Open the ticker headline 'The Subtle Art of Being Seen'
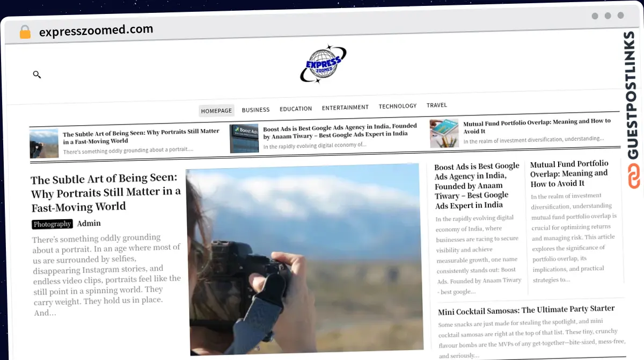 coord(141,136)
